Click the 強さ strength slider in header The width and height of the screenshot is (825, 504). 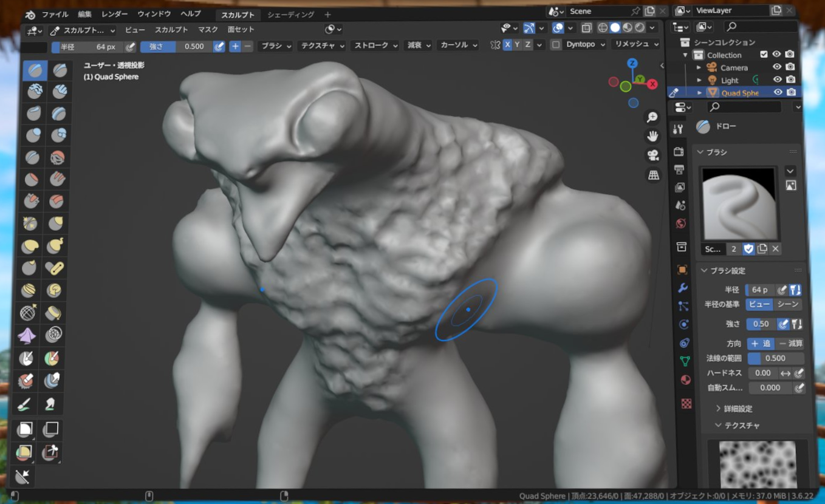(x=176, y=46)
